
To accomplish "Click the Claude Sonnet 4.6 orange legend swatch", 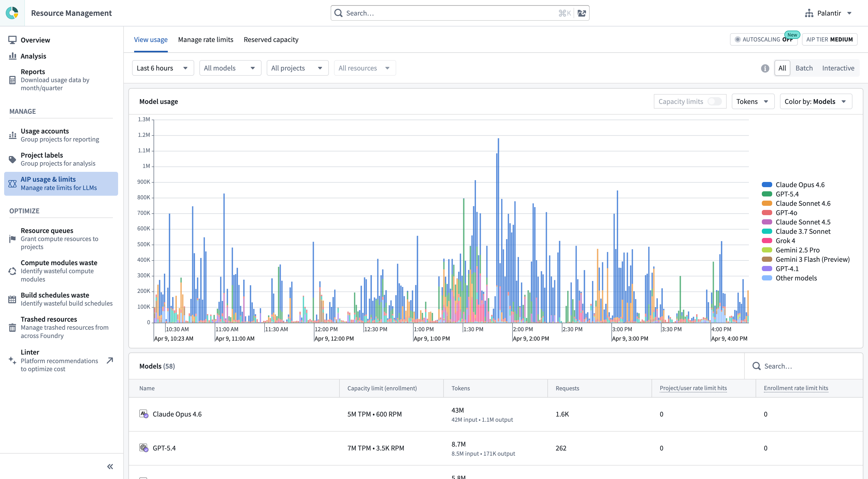I will (767, 203).
